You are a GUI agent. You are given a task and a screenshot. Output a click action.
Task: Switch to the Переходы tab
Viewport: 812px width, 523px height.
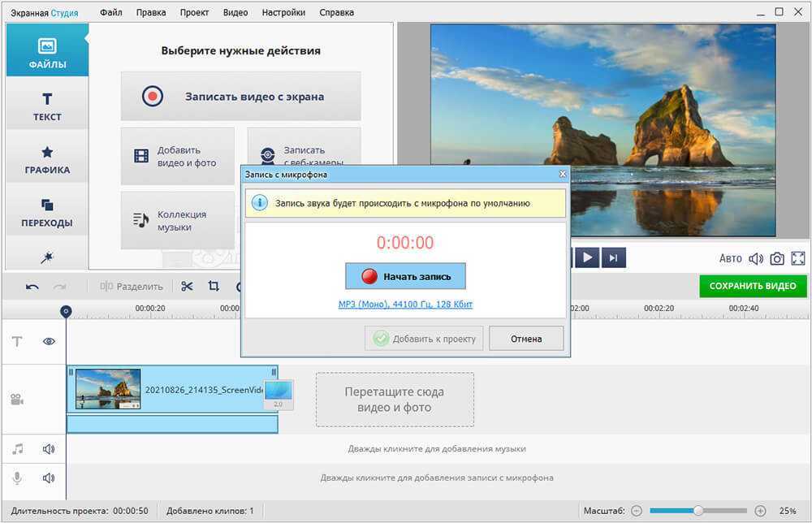pos(47,211)
